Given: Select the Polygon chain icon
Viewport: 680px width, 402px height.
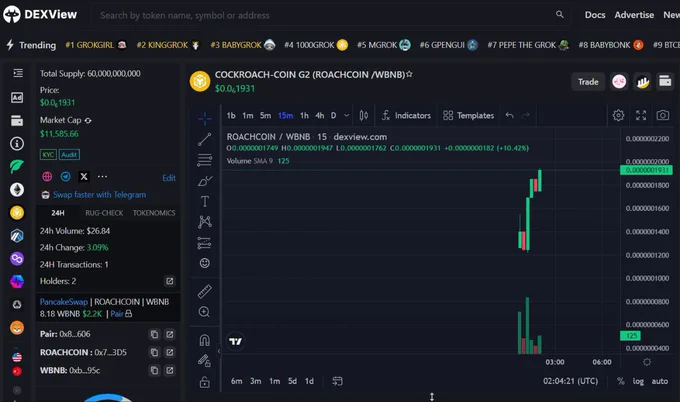Looking at the screenshot, I should coord(17,258).
